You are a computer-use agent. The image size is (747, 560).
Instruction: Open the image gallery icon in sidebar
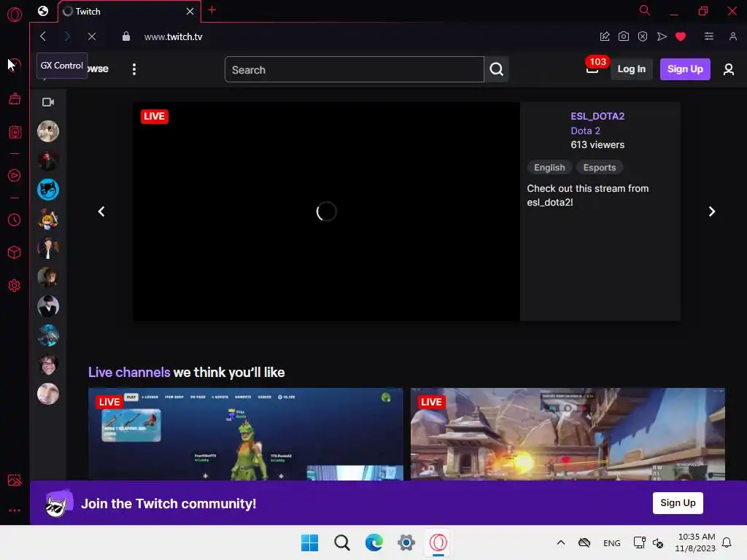[15, 480]
